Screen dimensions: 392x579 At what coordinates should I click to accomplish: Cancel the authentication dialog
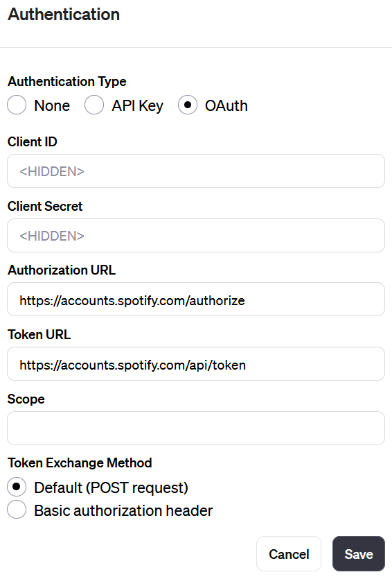[x=289, y=554]
